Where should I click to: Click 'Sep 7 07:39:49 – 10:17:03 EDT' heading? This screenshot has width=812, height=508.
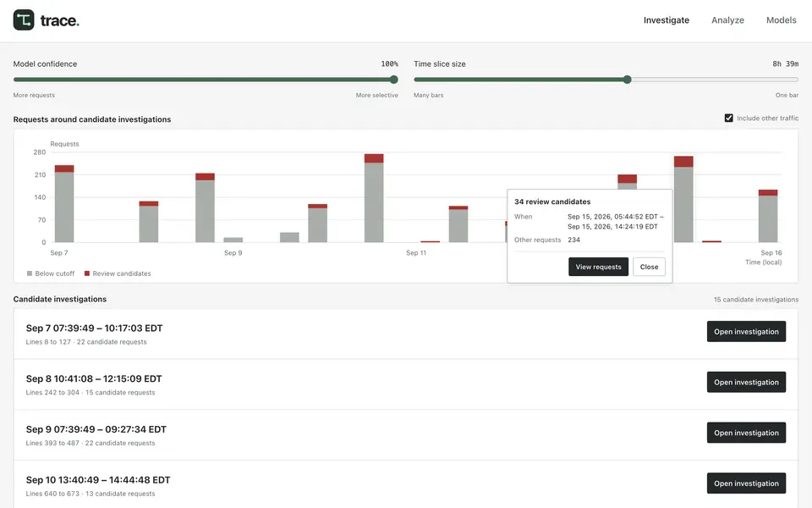pos(94,329)
